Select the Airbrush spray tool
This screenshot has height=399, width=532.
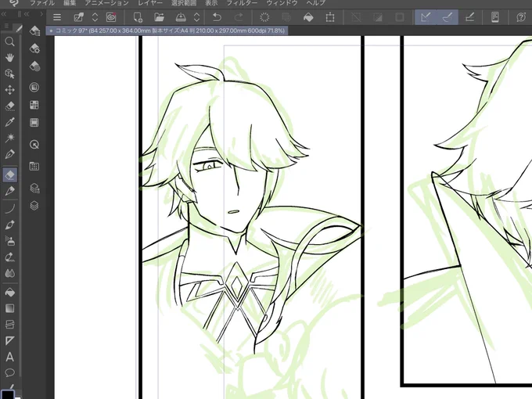pyautogui.click(x=9, y=241)
